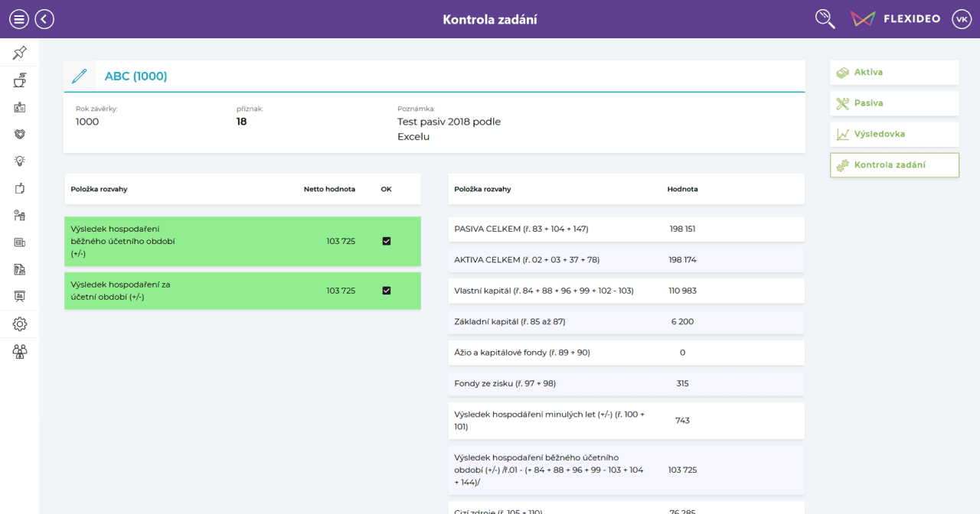Click the ABC (1000) title link

tap(136, 76)
